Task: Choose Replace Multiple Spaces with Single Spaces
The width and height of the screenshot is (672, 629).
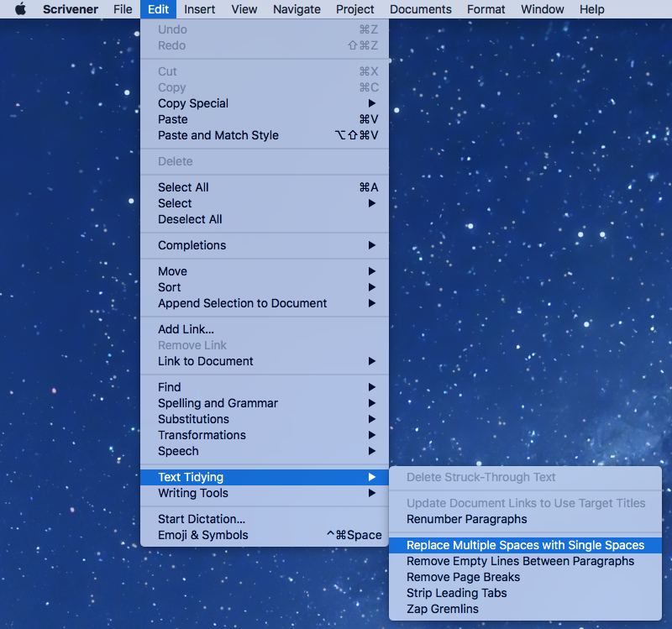Action: pos(525,545)
